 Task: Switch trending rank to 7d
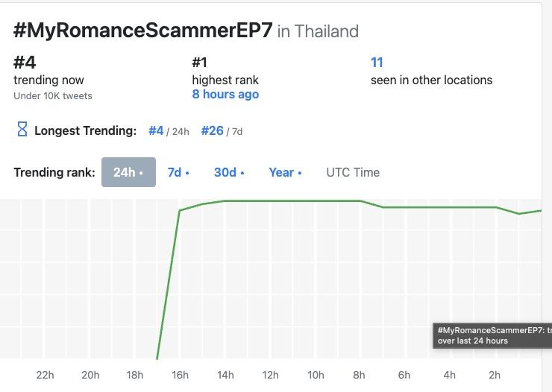(178, 172)
